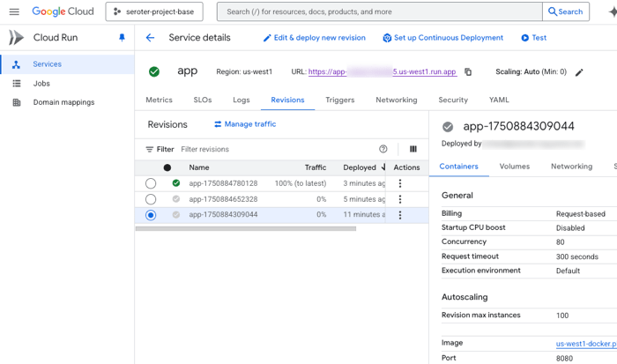
Task: Select revision app-1750884780128 radio button
Action: (151, 183)
